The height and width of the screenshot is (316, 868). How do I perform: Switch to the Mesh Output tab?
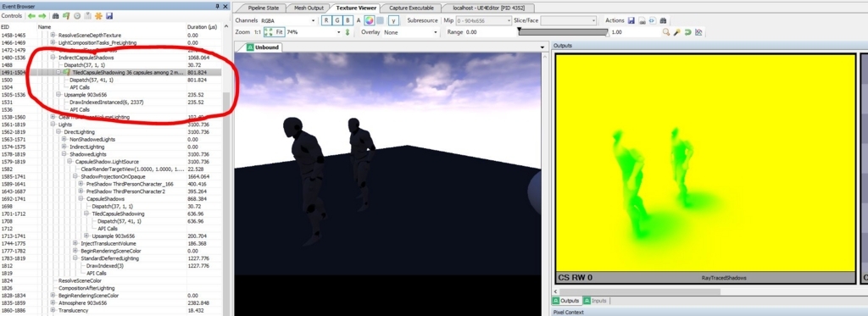pos(308,8)
